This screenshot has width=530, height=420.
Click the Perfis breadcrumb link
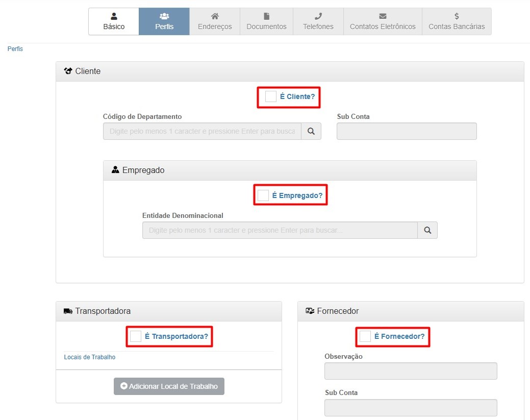[15, 49]
